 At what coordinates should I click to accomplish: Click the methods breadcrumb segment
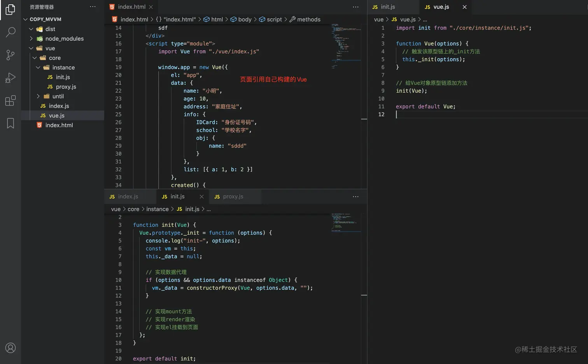click(x=305, y=19)
